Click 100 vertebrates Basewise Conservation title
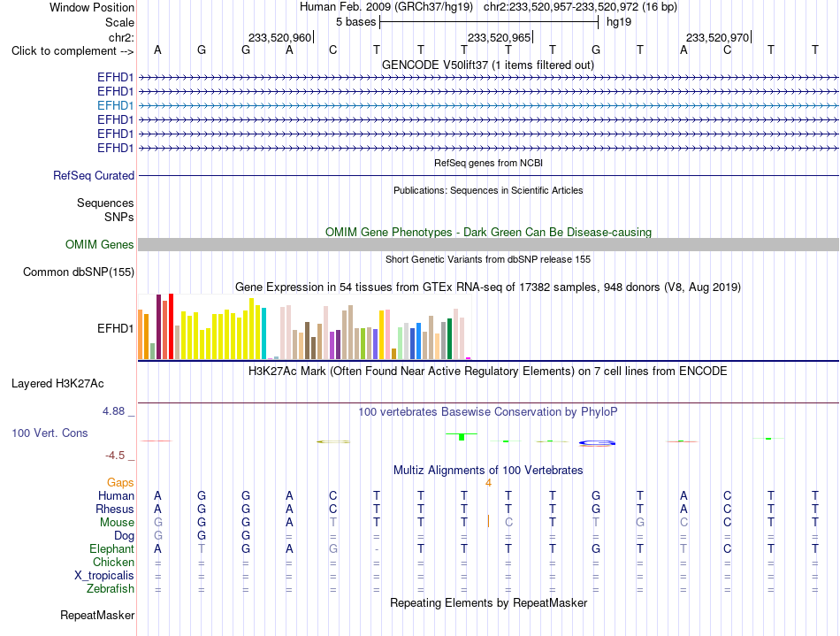 pos(487,411)
